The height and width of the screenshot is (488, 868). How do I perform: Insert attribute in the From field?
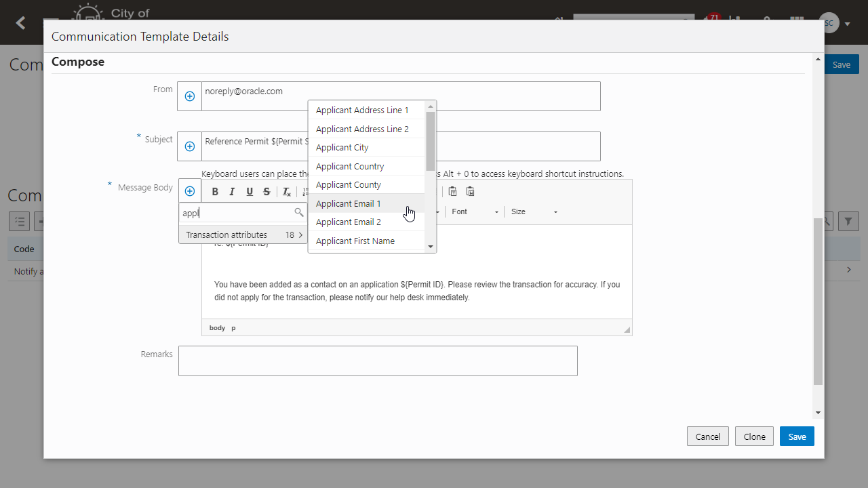(x=190, y=96)
